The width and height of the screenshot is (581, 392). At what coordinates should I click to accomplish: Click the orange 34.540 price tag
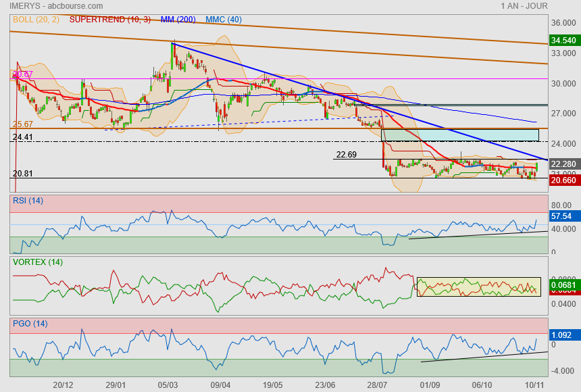564,41
